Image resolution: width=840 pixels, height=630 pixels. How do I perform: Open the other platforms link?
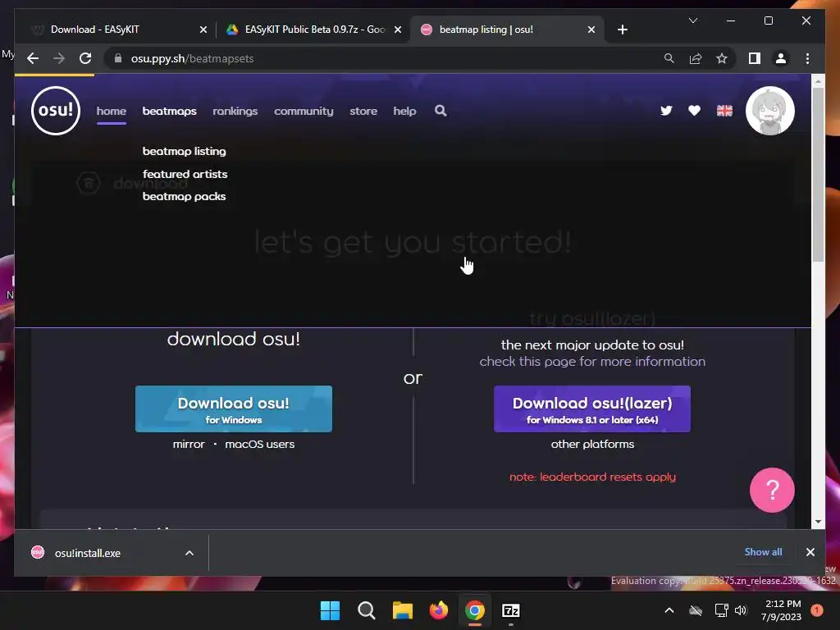click(592, 444)
